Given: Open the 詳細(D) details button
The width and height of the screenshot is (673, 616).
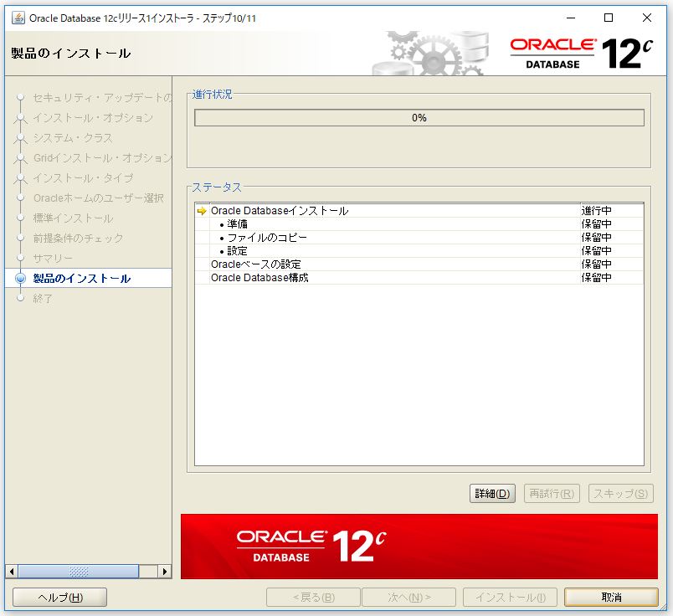Looking at the screenshot, I should pos(492,493).
